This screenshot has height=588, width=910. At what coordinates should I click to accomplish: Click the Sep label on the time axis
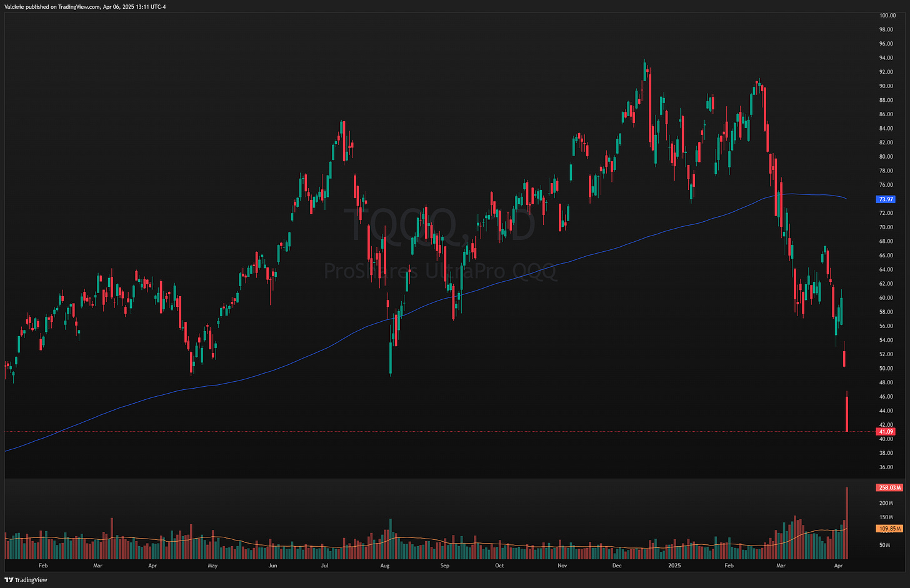pos(444,566)
